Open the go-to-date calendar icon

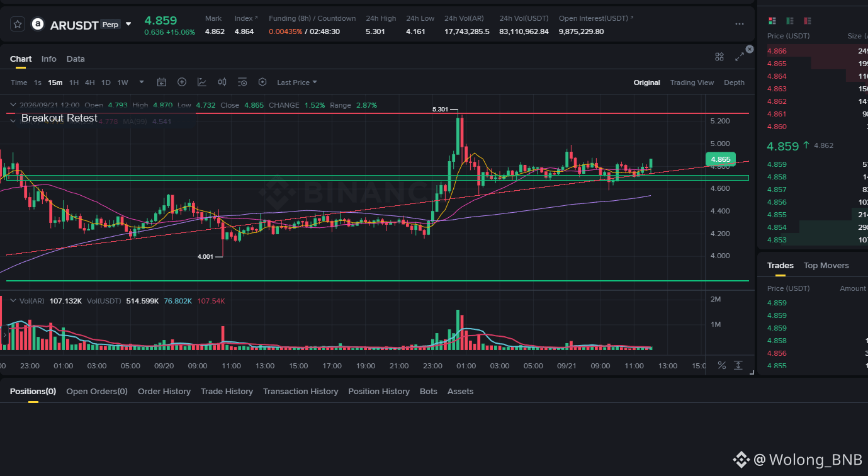pos(162,82)
